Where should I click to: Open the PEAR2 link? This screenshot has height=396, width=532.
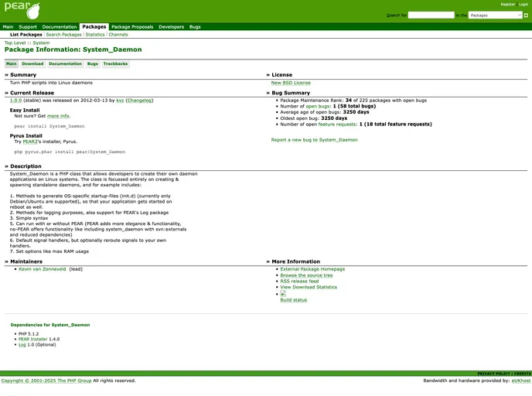coord(30,142)
